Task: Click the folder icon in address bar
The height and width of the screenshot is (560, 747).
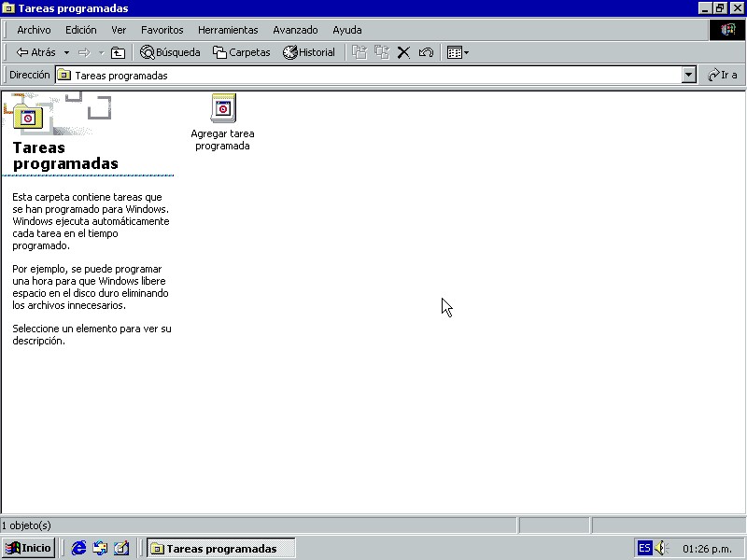Action: click(x=63, y=76)
